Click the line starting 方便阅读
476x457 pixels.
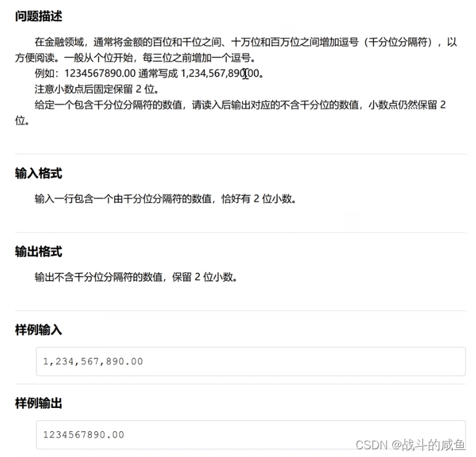pos(135,57)
